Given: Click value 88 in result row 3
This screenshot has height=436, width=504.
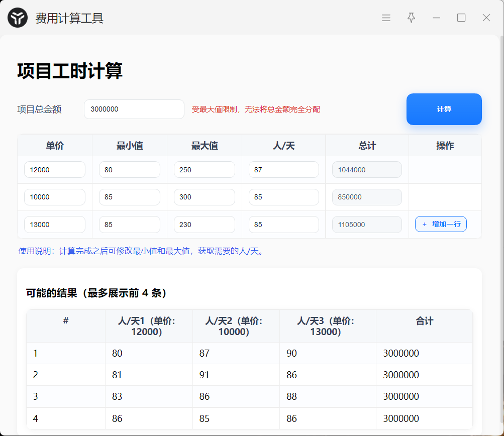Looking at the screenshot, I should point(291,396).
